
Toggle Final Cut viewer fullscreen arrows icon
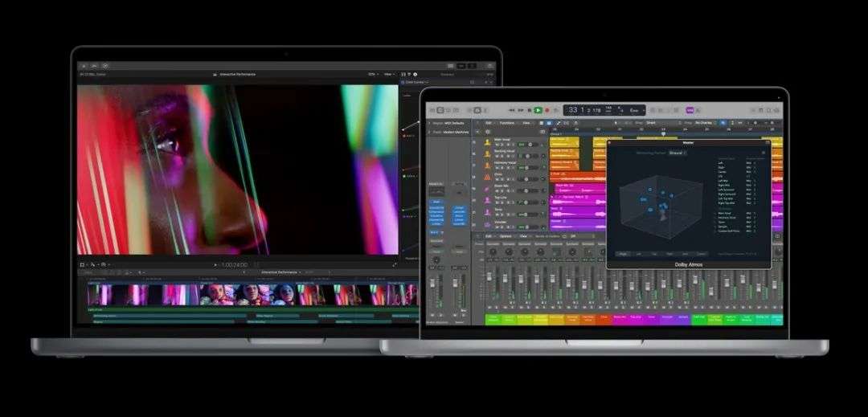[395, 264]
